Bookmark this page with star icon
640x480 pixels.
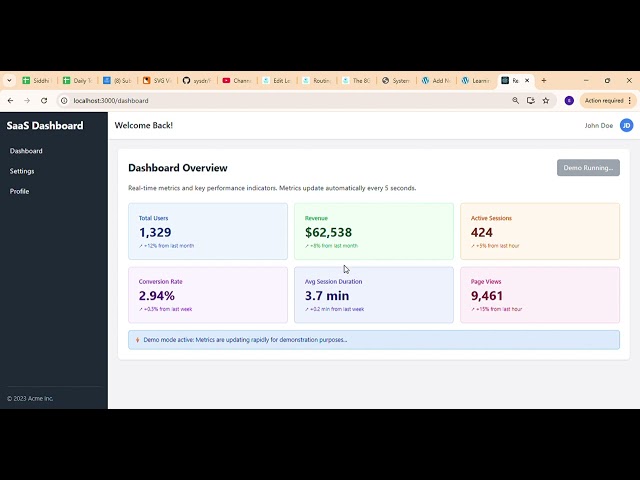coord(546,100)
